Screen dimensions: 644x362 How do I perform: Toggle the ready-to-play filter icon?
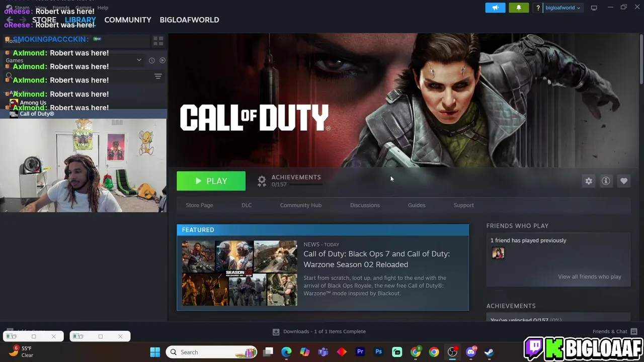(162, 60)
